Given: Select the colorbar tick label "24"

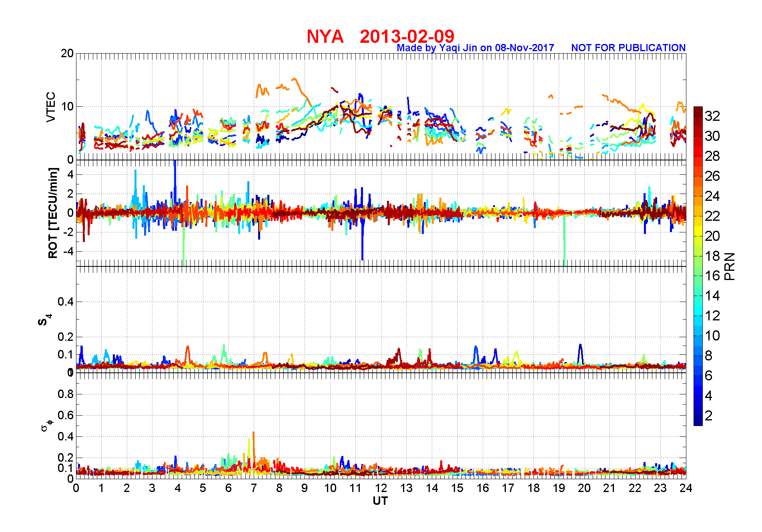Looking at the screenshot, I should [712, 196].
